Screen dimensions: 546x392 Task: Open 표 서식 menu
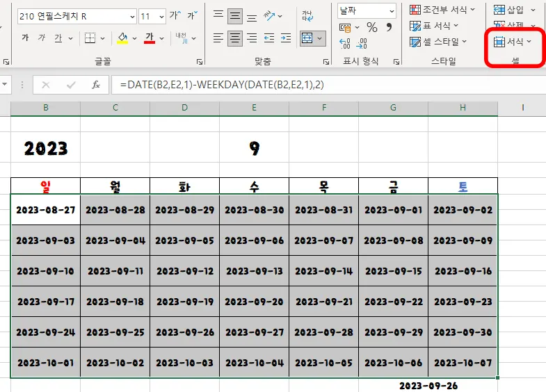(434, 26)
